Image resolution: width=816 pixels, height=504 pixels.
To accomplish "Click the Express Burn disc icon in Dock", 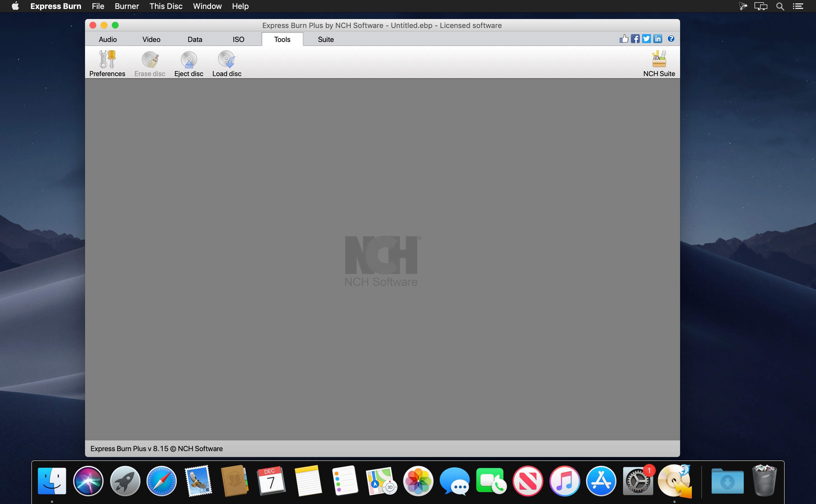I will (675, 481).
